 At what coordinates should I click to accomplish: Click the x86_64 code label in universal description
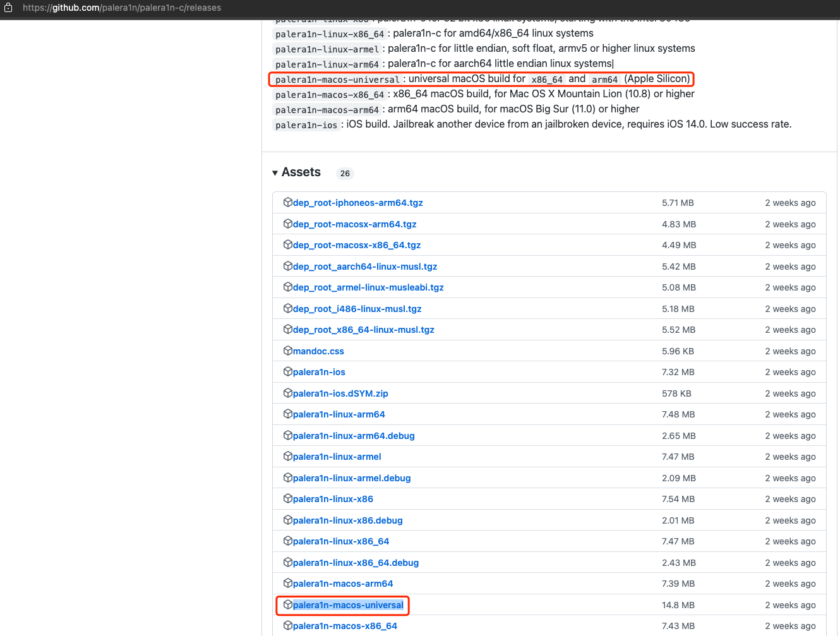pos(547,80)
